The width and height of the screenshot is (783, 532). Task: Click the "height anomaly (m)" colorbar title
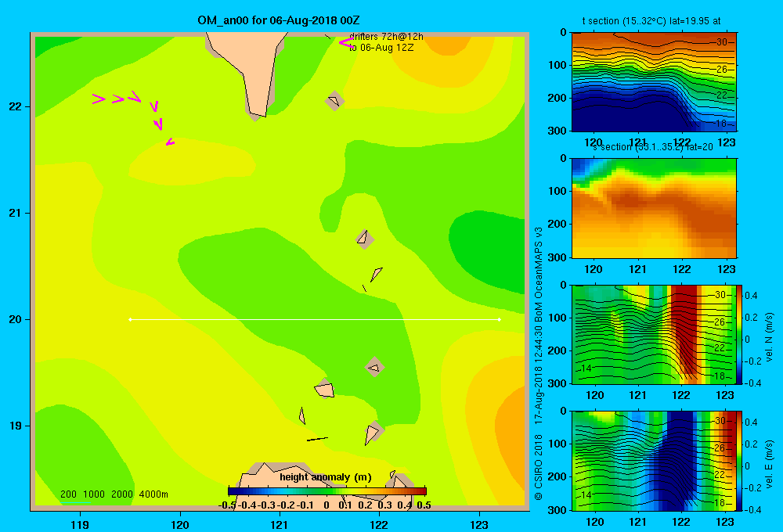pyautogui.click(x=325, y=477)
